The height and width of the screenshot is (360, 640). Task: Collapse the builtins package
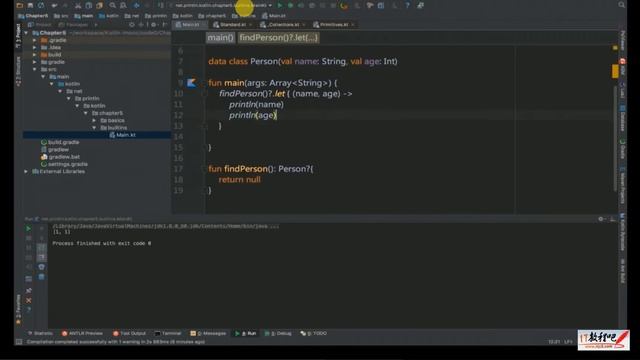pyautogui.click(x=94, y=128)
